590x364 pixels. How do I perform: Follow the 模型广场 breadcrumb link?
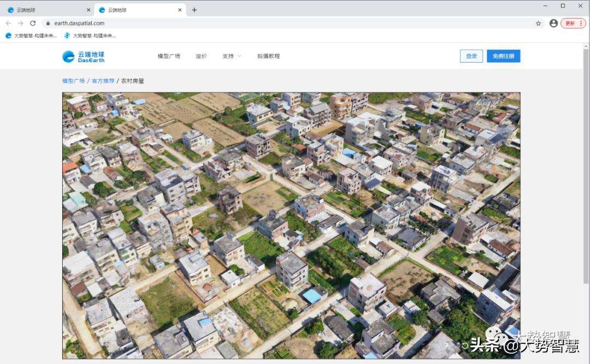click(74, 81)
